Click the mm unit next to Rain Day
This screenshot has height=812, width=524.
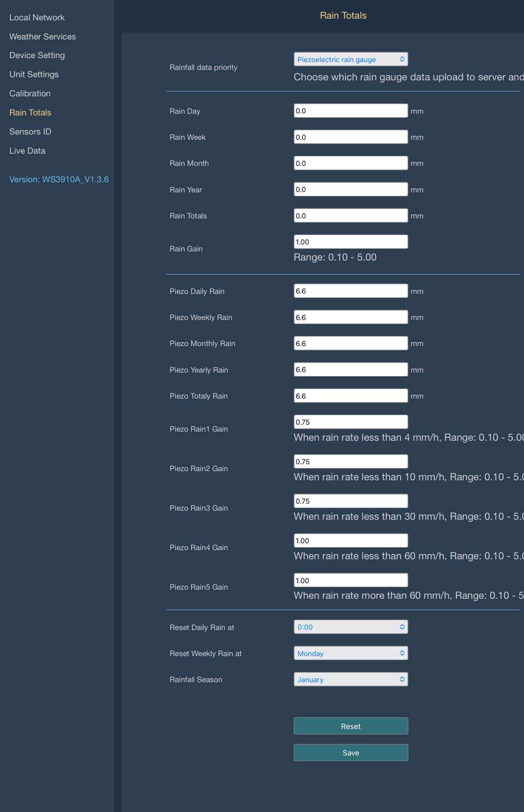(x=417, y=112)
